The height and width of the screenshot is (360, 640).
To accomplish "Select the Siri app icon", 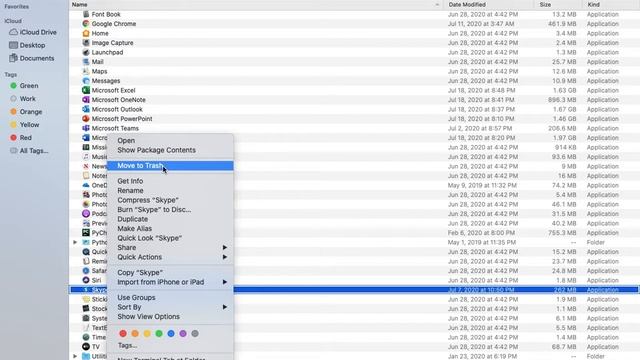I will pos(86,280).
